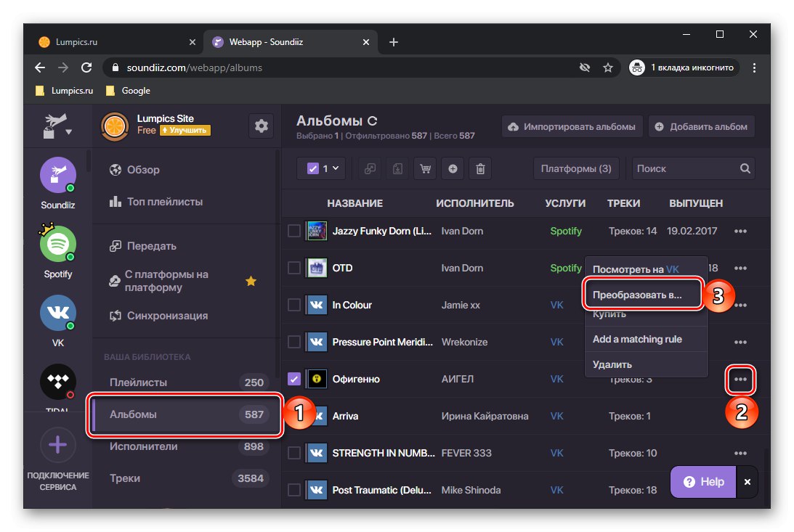
Task: Click the Импортировать альбомы button
Action: 571,126
